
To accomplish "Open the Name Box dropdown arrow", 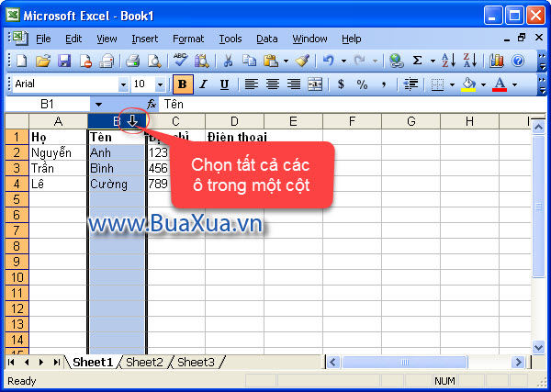I will [98, 105].
